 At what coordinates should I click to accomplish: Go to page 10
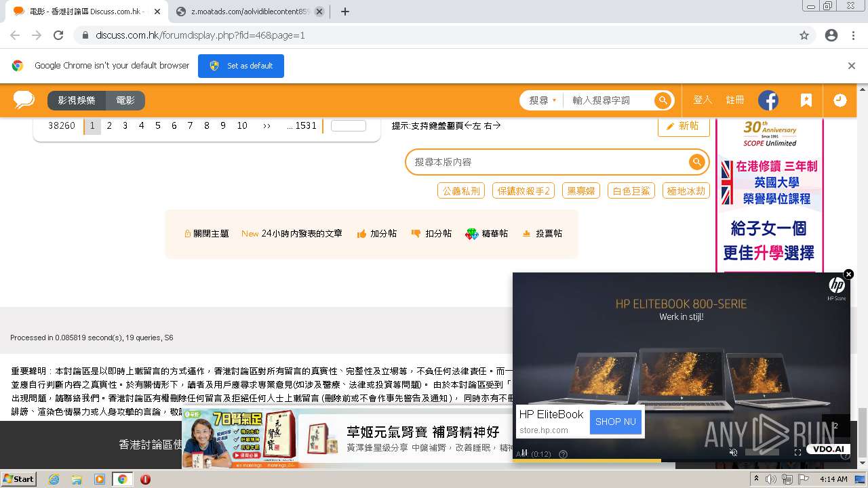coord(242,125)
